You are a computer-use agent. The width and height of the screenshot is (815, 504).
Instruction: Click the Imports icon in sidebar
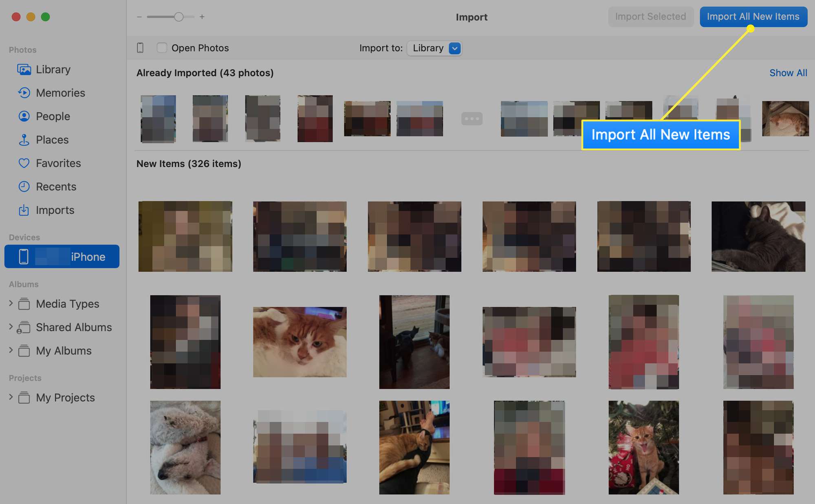tap(23, 209)
